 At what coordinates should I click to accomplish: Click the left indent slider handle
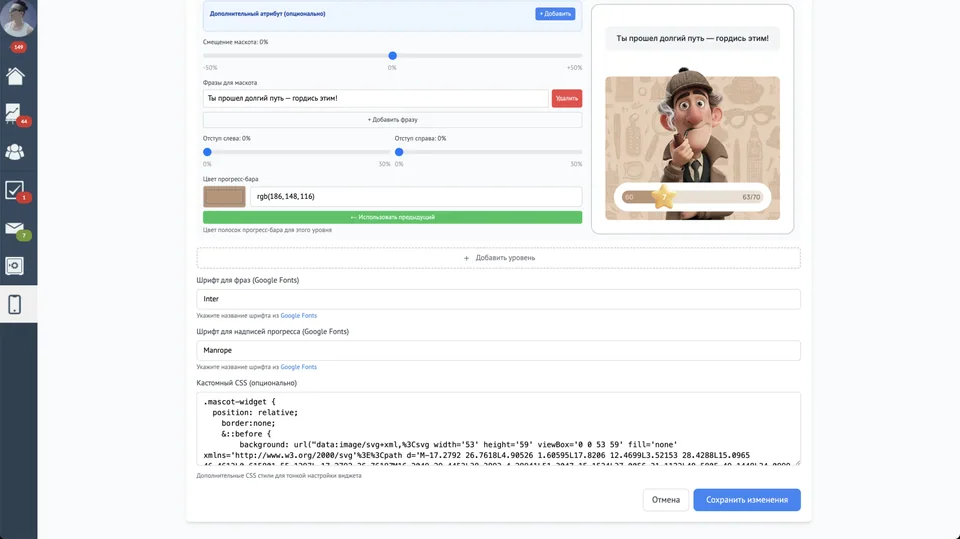208,152
